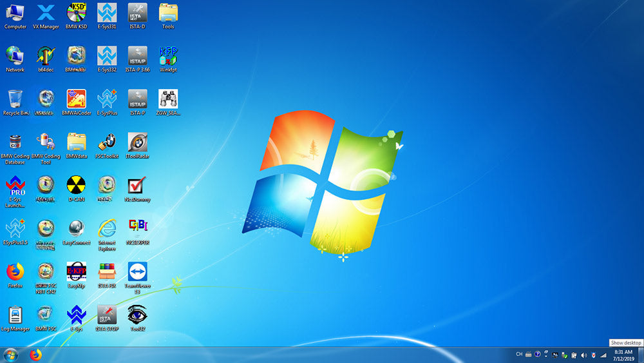Select the BMWAiCoder shortcut
The width and height of the screenshot is (644, 363).
click(x=76, y=100)
